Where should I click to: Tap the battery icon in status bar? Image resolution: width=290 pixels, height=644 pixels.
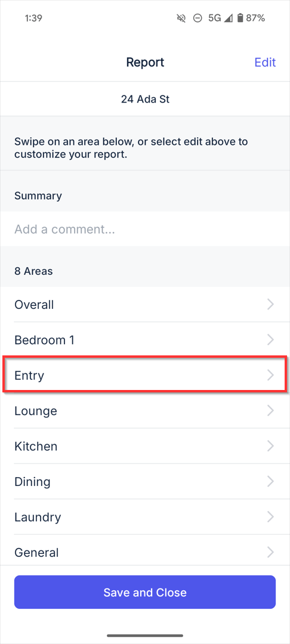tap(240, 18)
